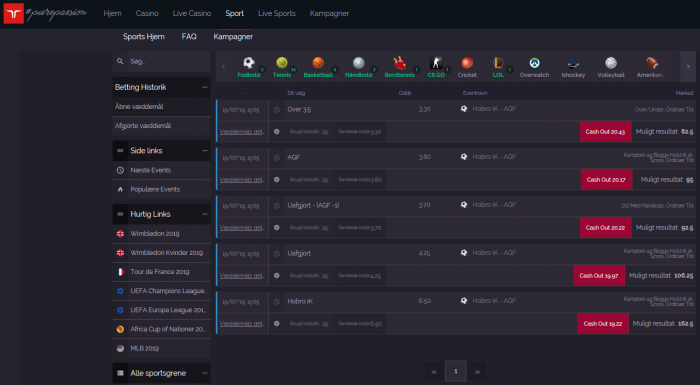Open the American football category
Screen dimensions: 700x385
click(x=652, y=63)
